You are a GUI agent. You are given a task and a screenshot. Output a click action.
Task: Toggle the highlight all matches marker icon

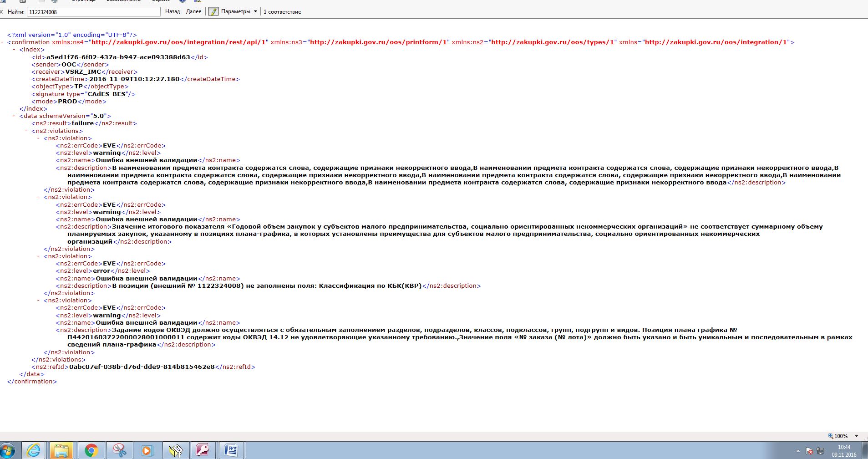tap(213, 12)
